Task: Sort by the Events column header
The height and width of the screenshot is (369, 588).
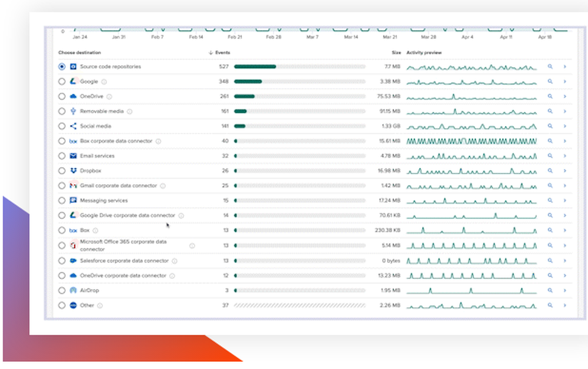Action: tap(219, 52)
